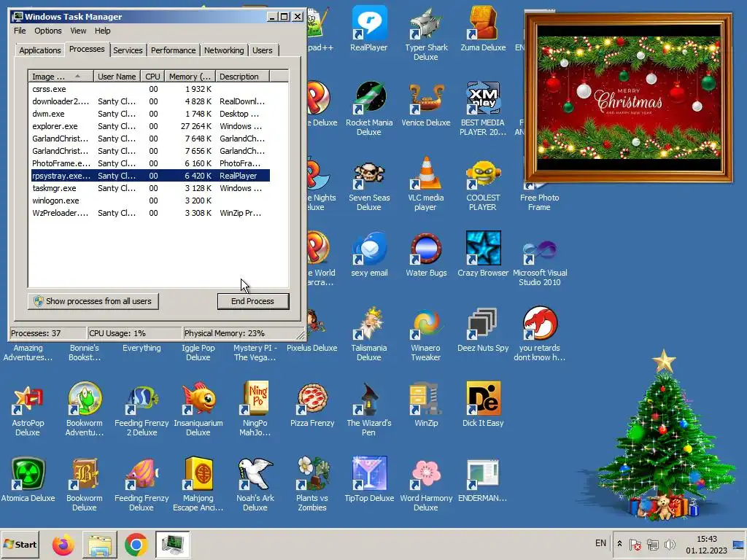Screen dimensions: 747x560
Task: Switch to the Users tab
Action: point(263,50)
